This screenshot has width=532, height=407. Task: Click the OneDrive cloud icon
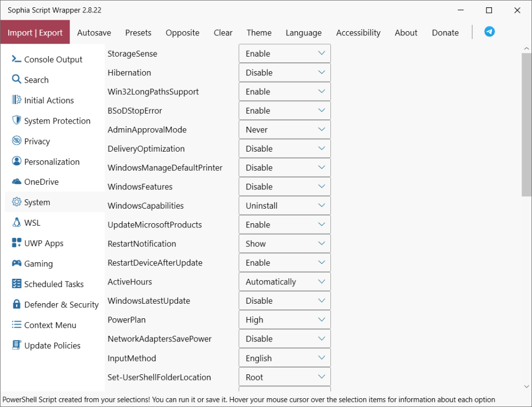[x=16, y=182]
